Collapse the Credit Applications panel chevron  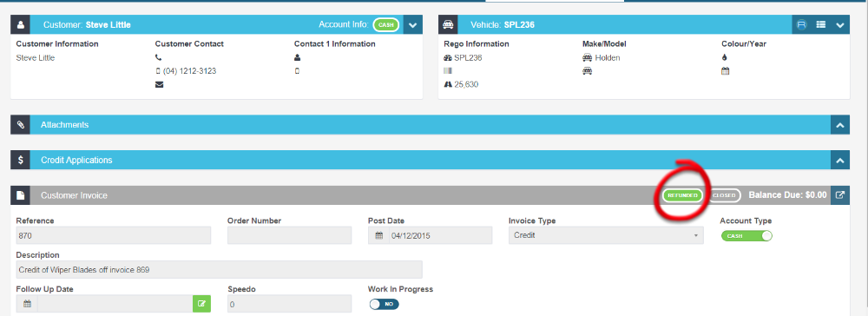[840, 161]
